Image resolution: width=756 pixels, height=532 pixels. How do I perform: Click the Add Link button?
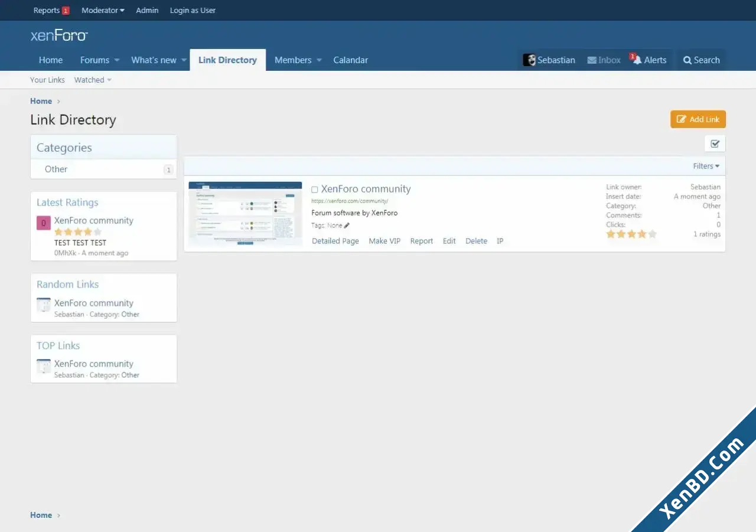(x=698, y=119)
